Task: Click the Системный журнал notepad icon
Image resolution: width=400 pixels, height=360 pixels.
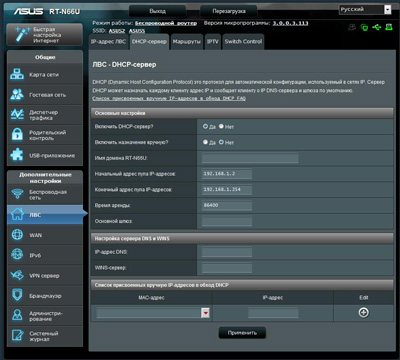Action: pos(17,336)
